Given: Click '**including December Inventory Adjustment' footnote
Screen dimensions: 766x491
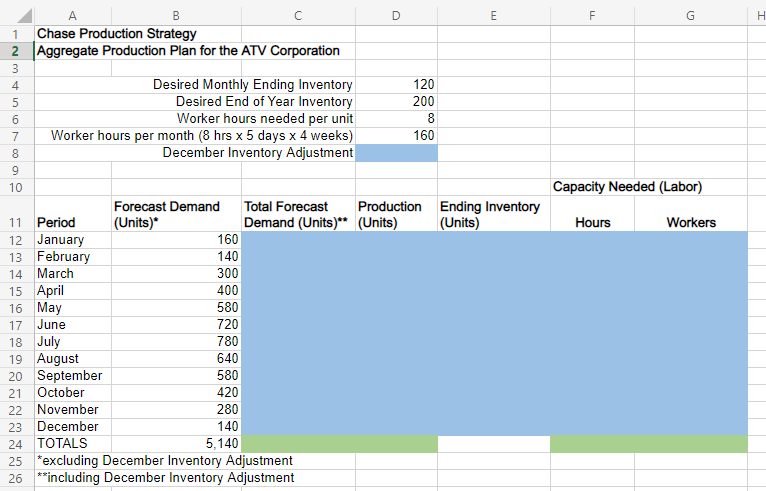Looking at the screenshot, I should coord(166,478).
